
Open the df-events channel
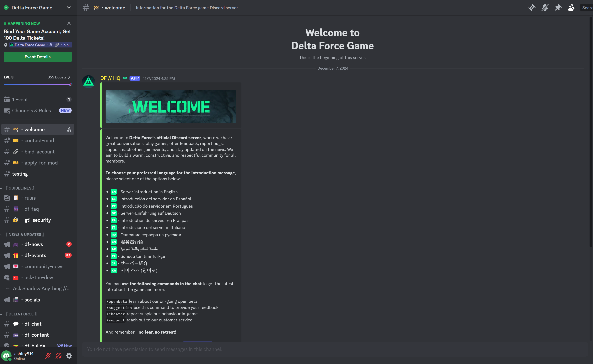tap(38, 255)
